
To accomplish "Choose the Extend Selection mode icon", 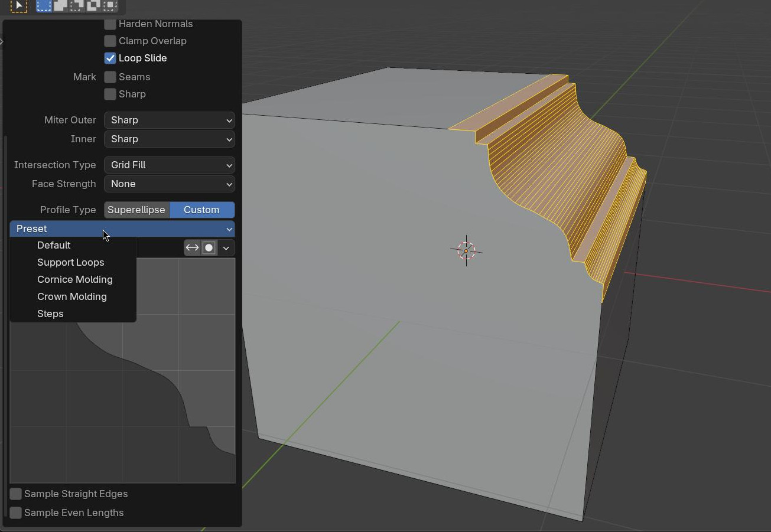I will 60,6.
